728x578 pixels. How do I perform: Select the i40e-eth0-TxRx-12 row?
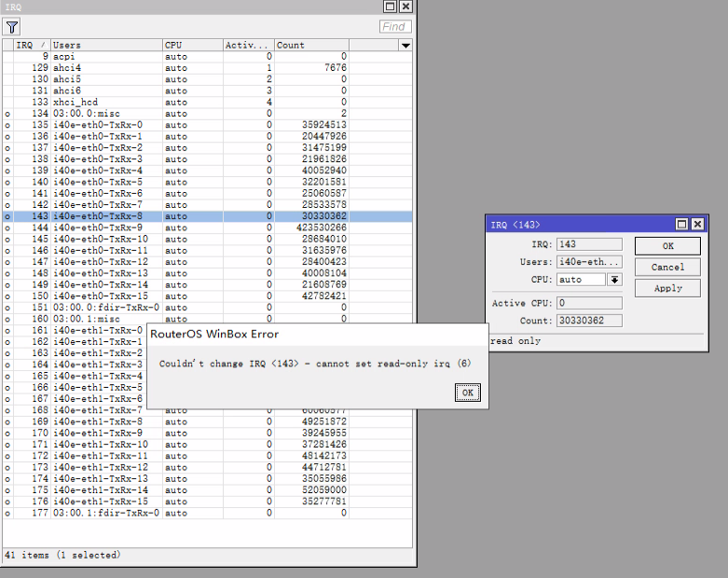click(x=207, y=262)
